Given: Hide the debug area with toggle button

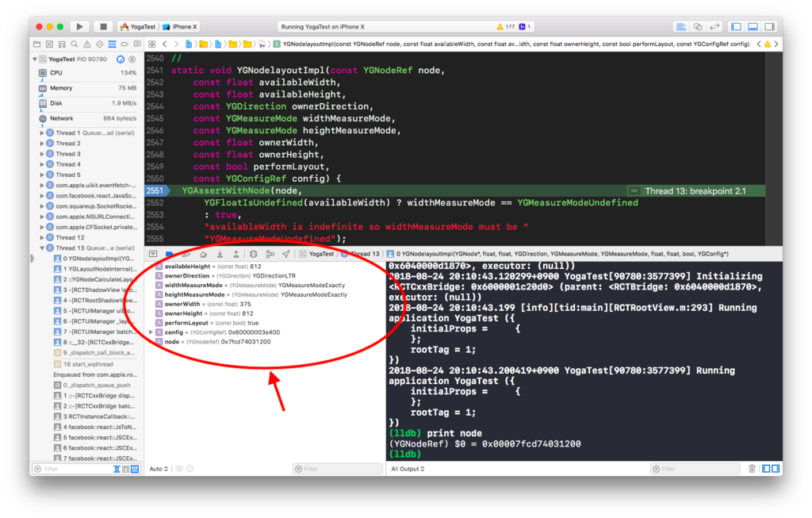Looking at the screenshot, I should pos(153,254).
